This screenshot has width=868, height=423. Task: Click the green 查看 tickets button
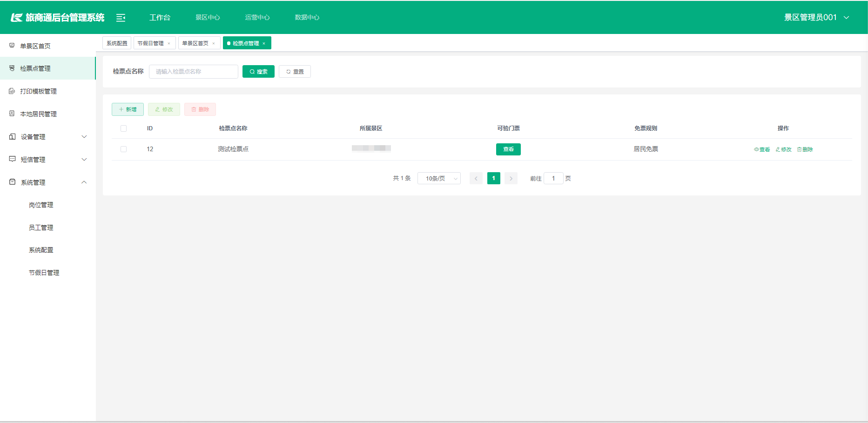click(508, 149)
